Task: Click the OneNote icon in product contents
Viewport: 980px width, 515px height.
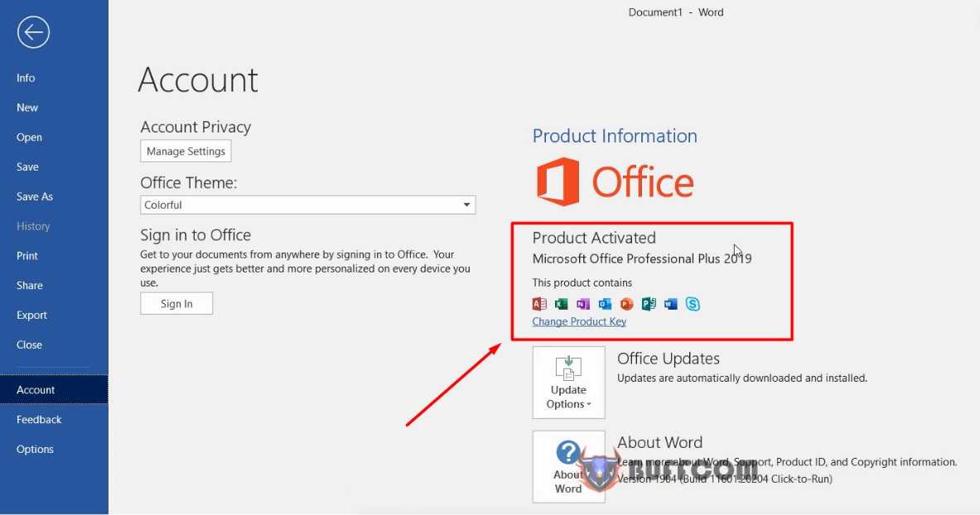Action: click(583, 304)
